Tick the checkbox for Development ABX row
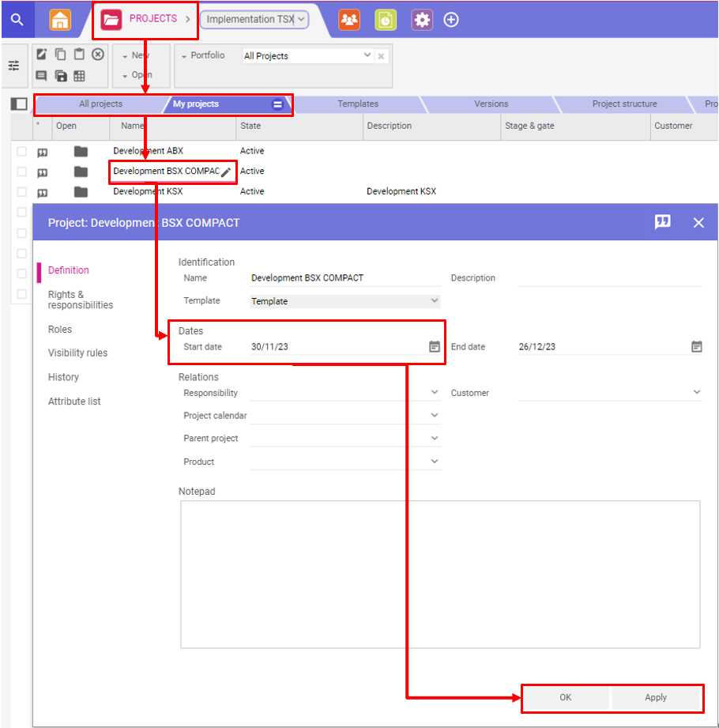 click(x=21, y=151)
